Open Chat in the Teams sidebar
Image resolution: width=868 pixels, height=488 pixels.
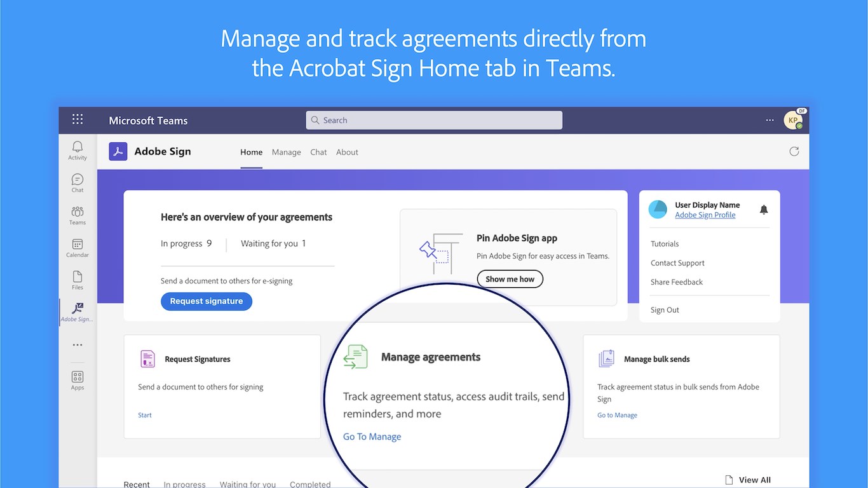click(x=78, y=183)
